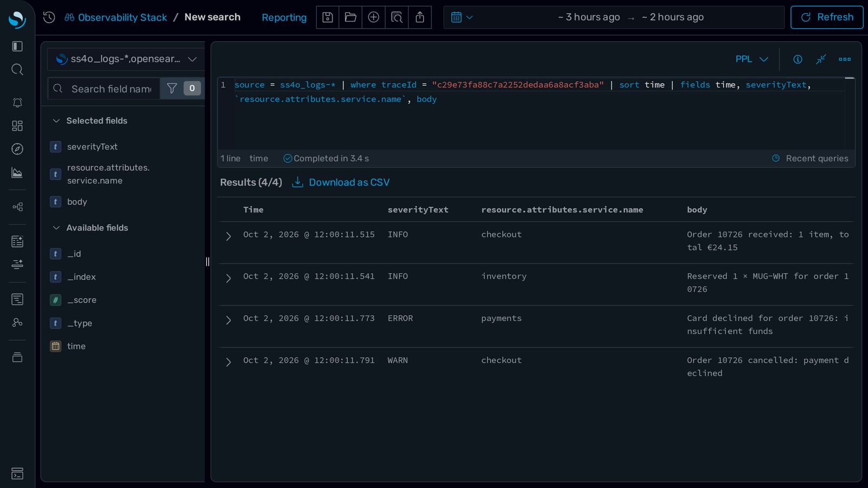Viewport: 868px width, 488px height.
Task: Expand the 12:00:11.515 checkout log row
Action: point(228,236)
